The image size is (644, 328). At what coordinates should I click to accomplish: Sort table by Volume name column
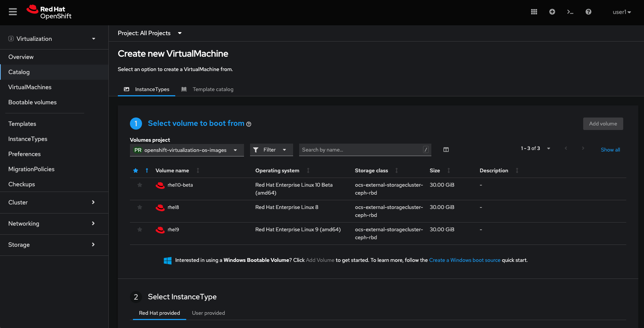pos(172,171)
